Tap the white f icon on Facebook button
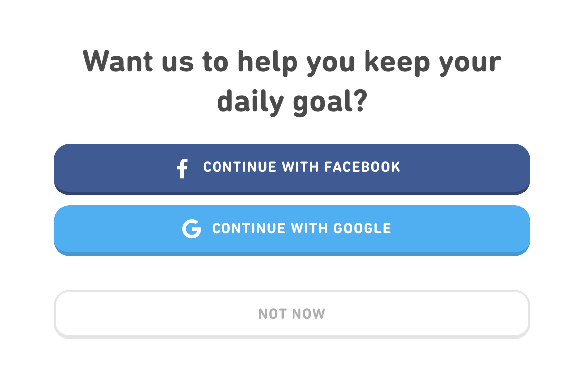The width and height of the screenshot is (588, 384). (182, 168)
